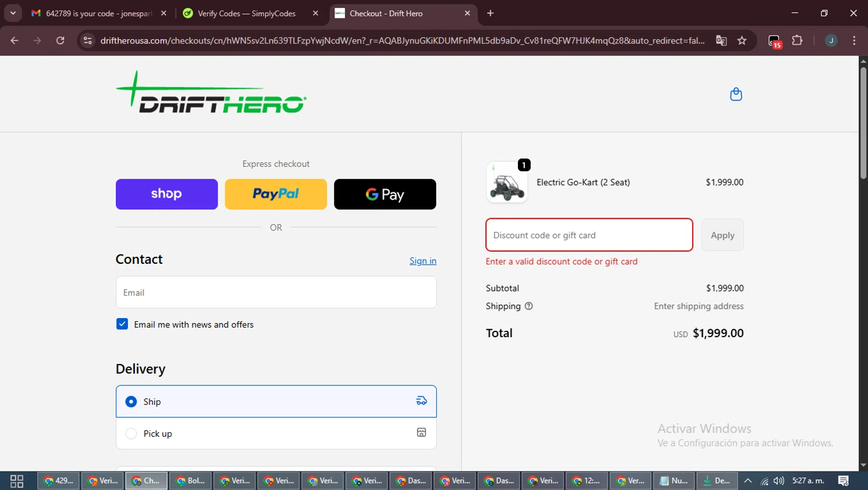Choose Google Pay express checkout

pyautogui.click(x=385, y=194)
